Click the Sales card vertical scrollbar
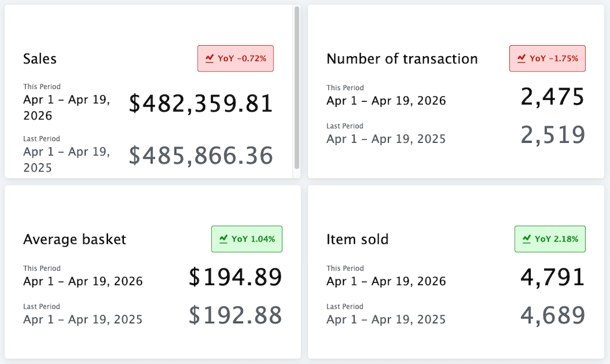 click(297, 87)
